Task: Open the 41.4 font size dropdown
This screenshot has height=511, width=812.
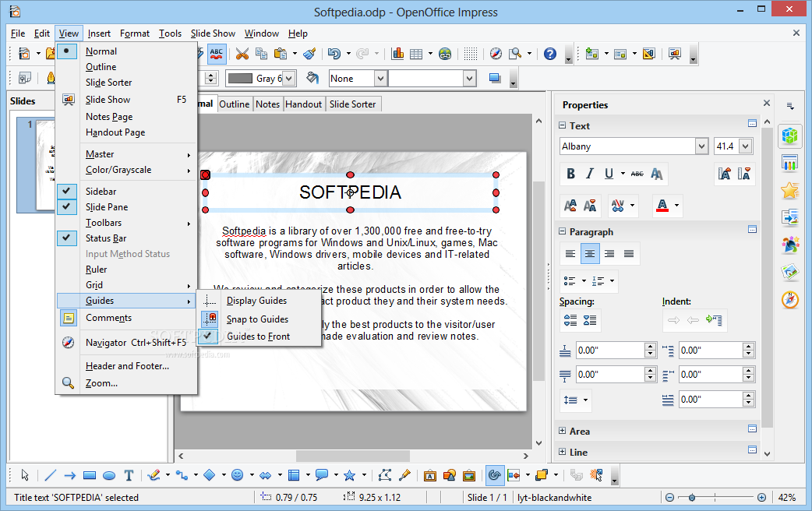Action: coord(745,146)
